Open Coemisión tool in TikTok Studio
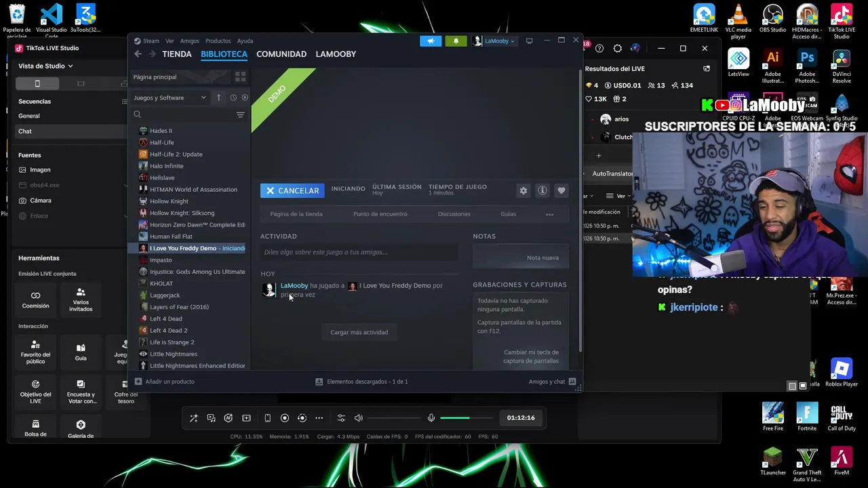 point(35,300)
